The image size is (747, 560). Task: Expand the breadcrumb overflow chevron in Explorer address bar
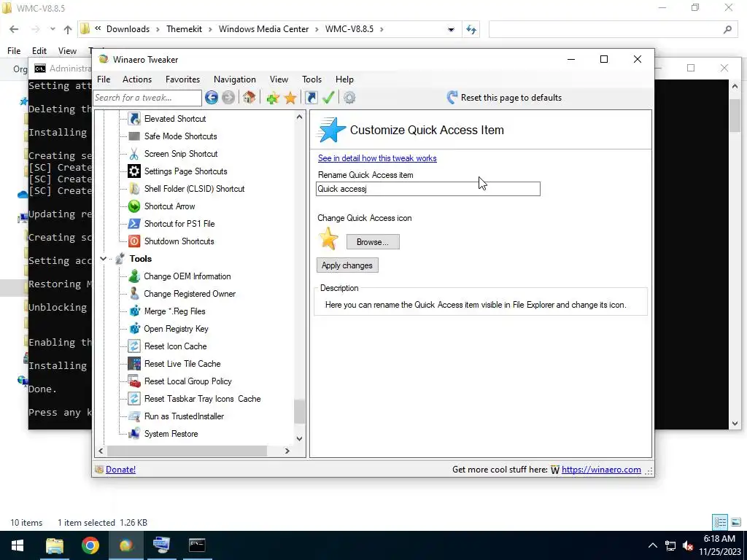98,29
